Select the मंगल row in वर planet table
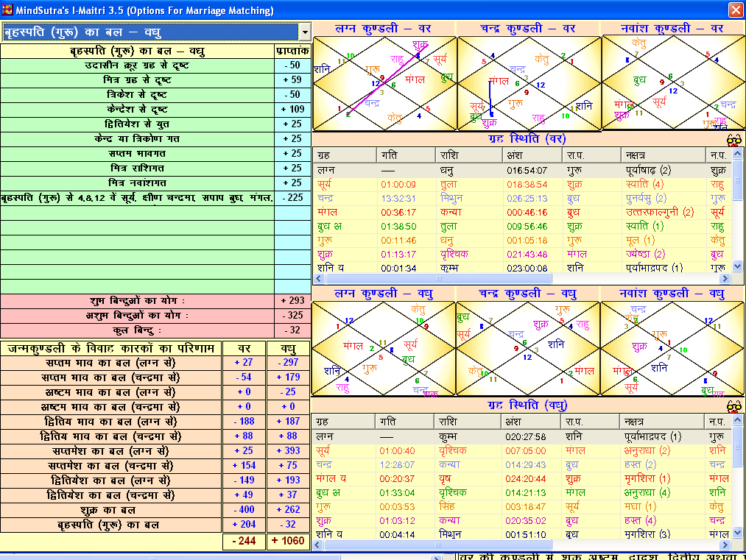Image resolution: width=746 pixels, height=560 pixels. click(x=522, y=213)
